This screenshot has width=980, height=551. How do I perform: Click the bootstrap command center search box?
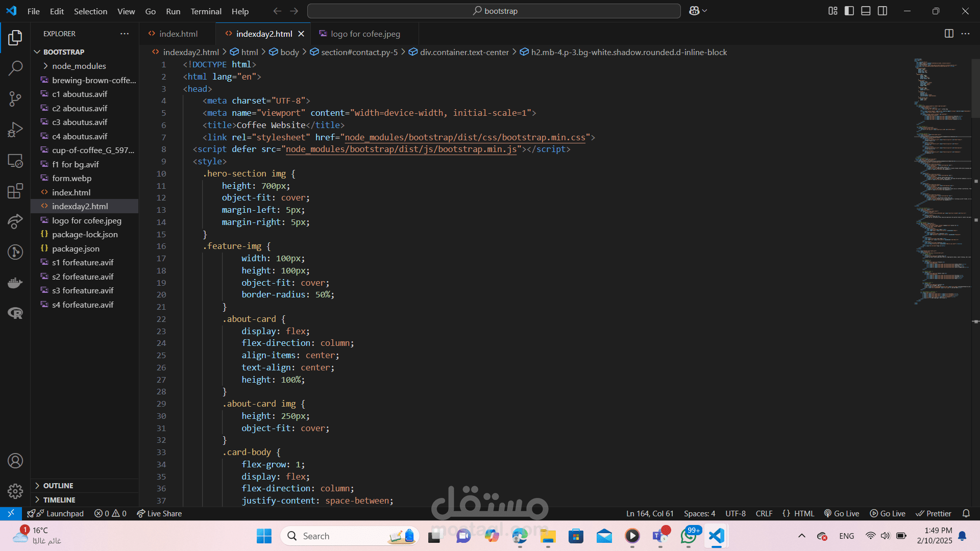pyautogui.click(x=494, y=11)
